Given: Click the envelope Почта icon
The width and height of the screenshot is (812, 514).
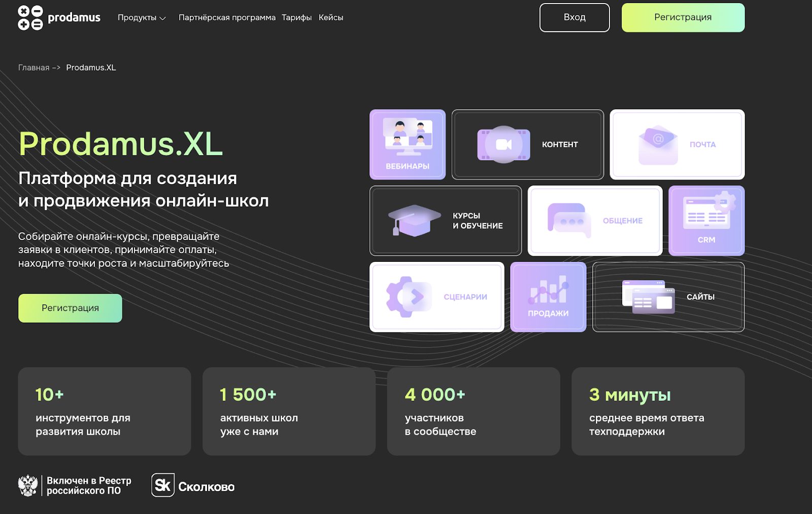Looking at the screenshot, I should [658, 145].
